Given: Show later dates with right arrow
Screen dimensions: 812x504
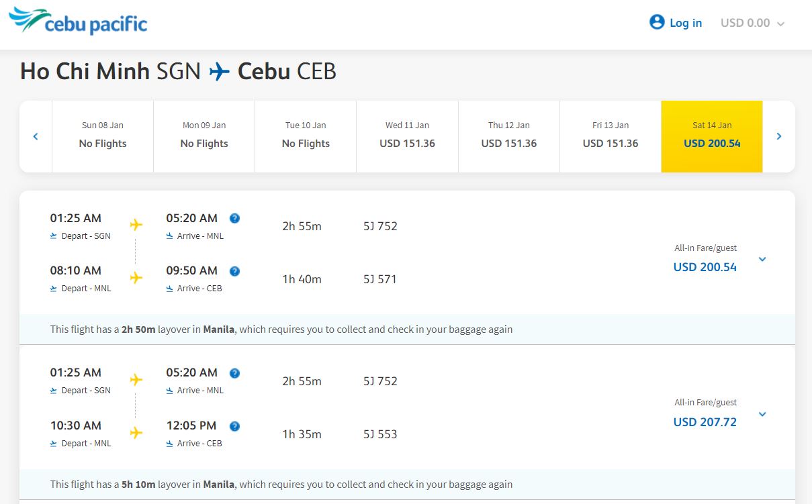Looking at the screenshot, I should pos(779,136).
